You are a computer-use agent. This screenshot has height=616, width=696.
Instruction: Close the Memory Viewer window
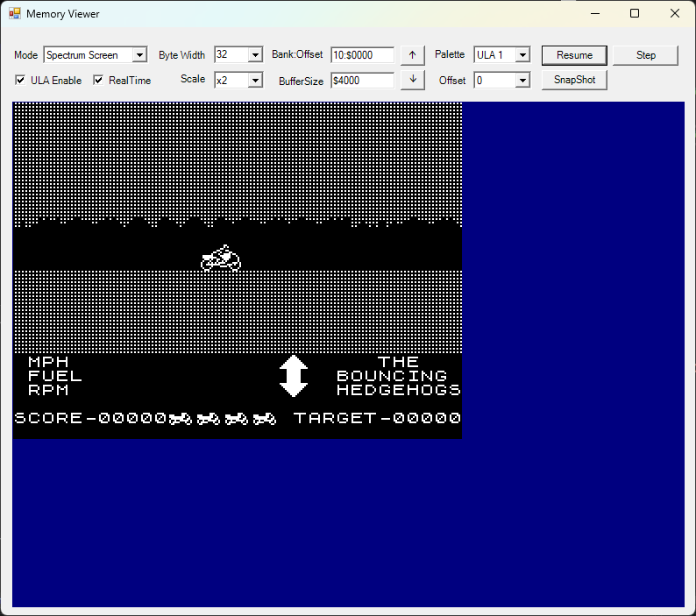pos(675,13)
